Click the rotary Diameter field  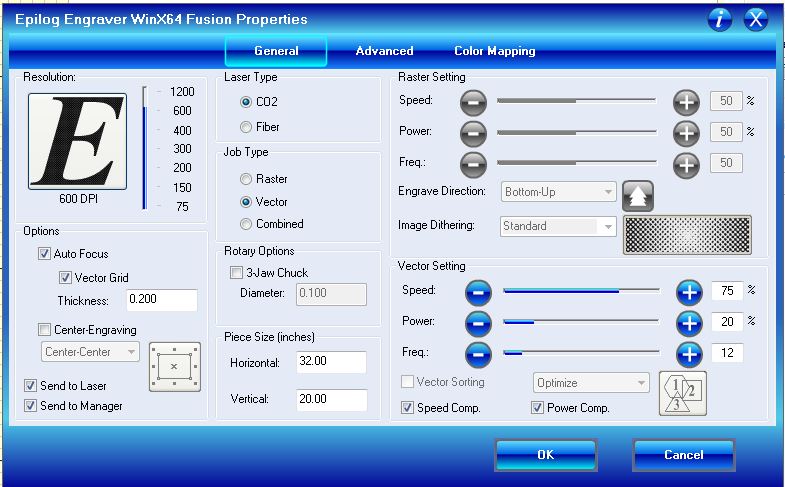click(x=331, y=294)
